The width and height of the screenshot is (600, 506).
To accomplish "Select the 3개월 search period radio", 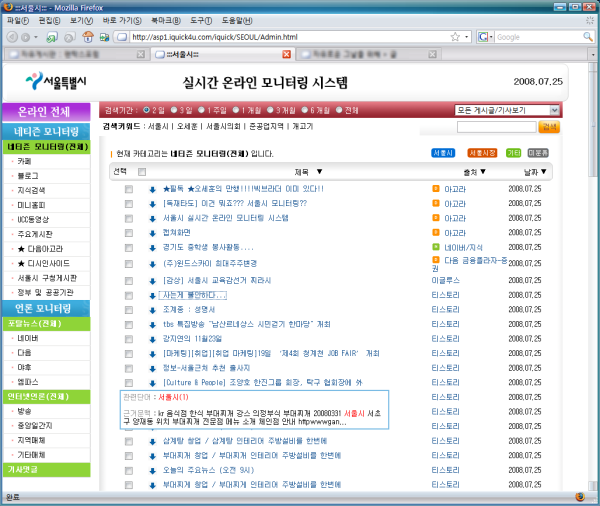I will pos(270,110).
